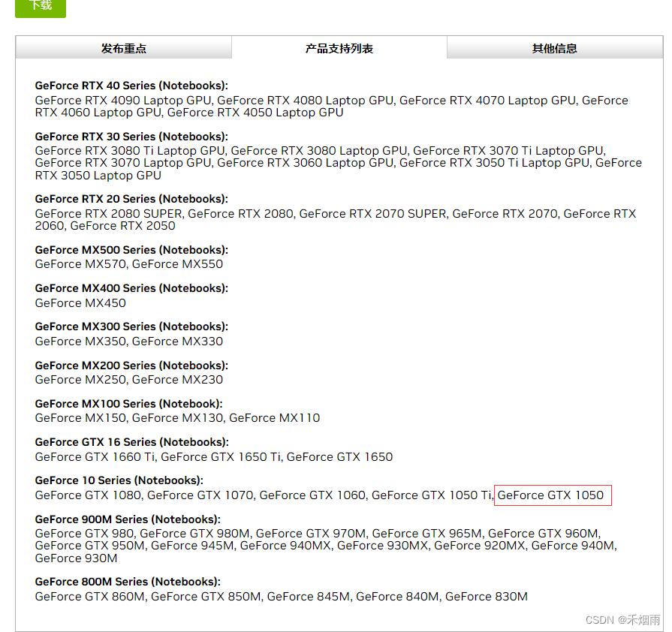Click the GeForce RTX 30 Series (Notebooks) heading
This screenshot has width=672, height=632.
[x=131, y=137]
